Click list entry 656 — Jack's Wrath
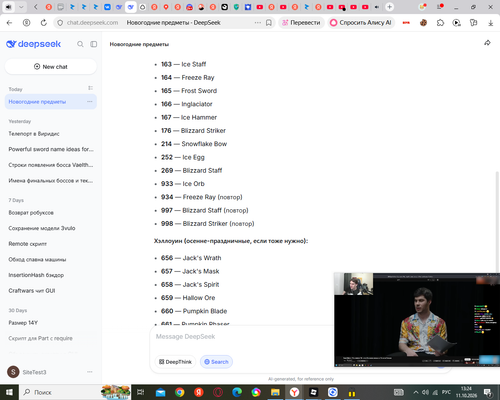Screen dimensions: 500x400 (x=191, y=258)
